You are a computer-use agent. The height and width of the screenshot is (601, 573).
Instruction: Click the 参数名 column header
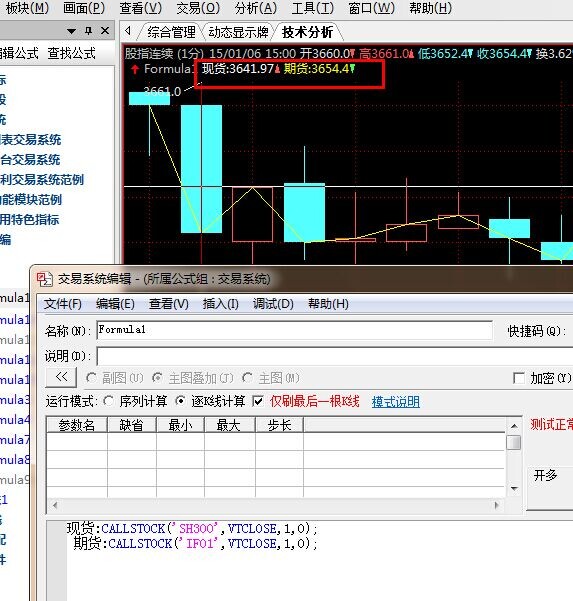pyautogui.click(x=77, y=425)
